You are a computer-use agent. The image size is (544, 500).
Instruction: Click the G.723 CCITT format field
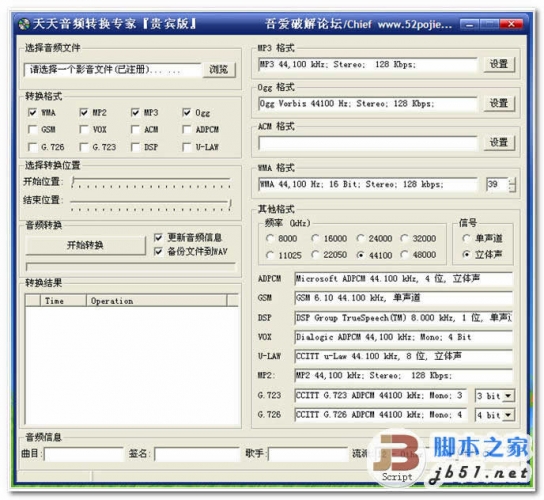[381, 396]
